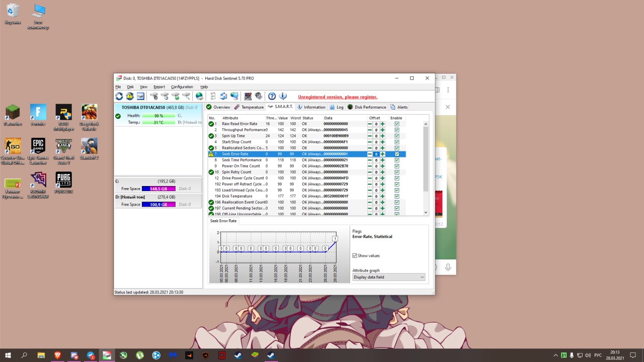644x362 pixels.
Task: Click the taskbar search magnifier
Action: click(x=24, y=355)
